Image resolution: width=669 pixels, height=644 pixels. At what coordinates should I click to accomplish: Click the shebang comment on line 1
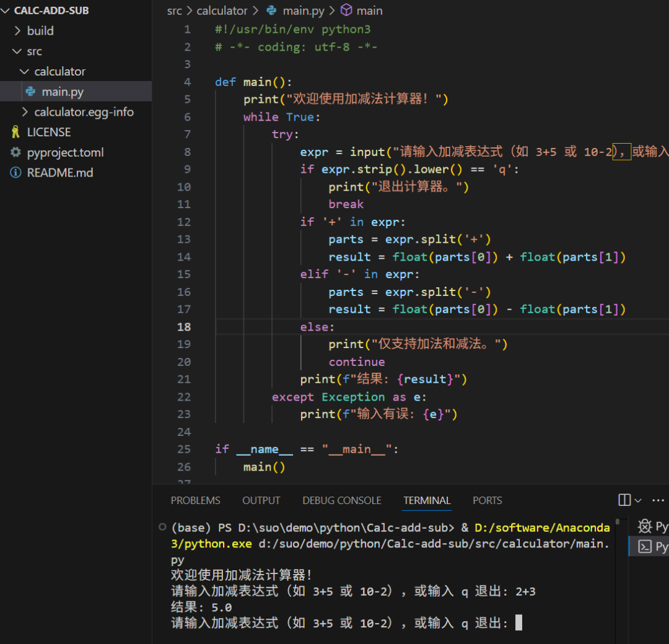click(292, 30)
